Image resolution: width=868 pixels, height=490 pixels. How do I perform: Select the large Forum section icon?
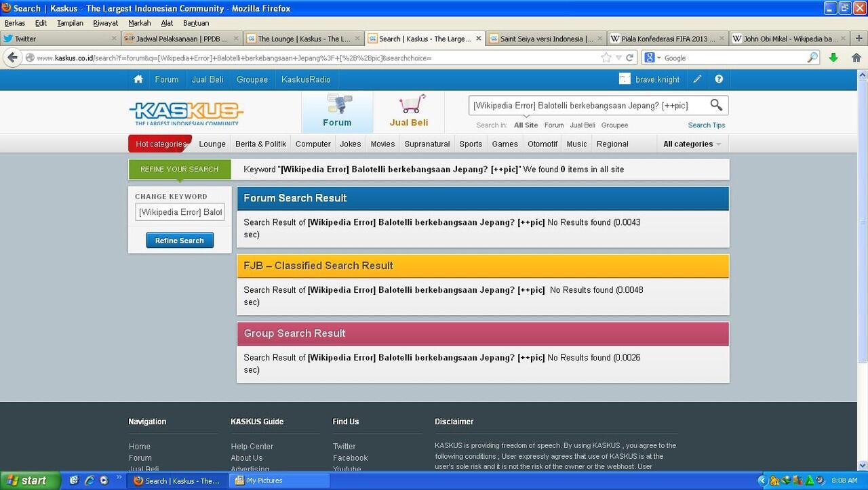(337, 112)
